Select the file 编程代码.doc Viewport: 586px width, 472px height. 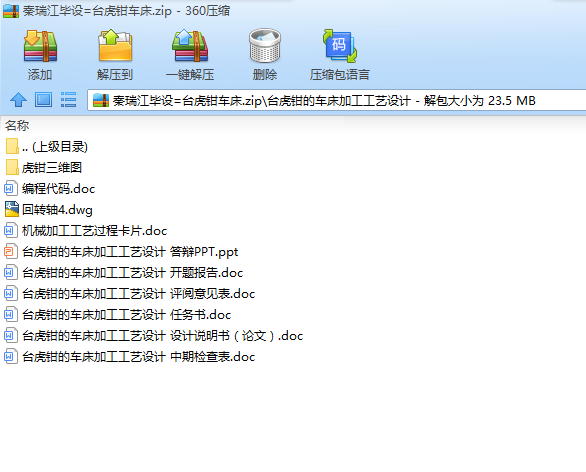point(50,188)
